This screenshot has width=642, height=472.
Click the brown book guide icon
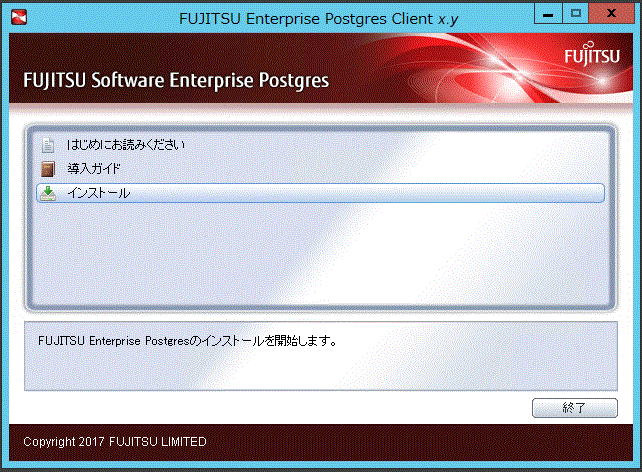click(48, 169)
